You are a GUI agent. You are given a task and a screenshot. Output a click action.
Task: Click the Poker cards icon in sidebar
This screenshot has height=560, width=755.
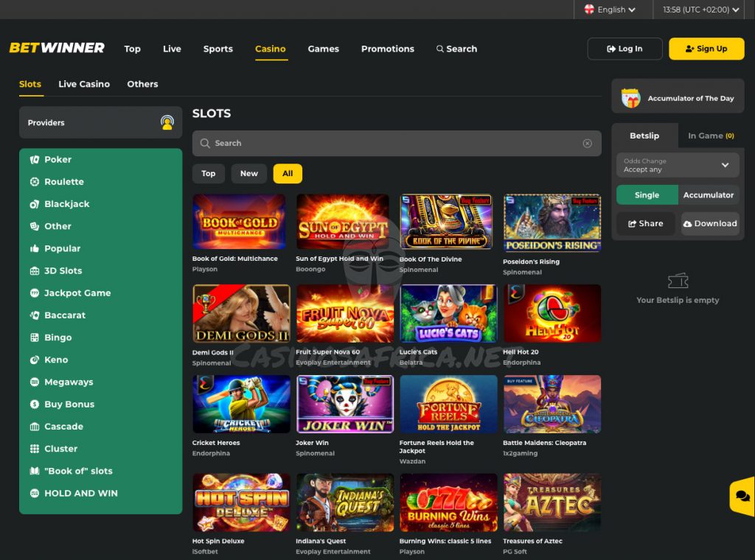pos(34,160)
